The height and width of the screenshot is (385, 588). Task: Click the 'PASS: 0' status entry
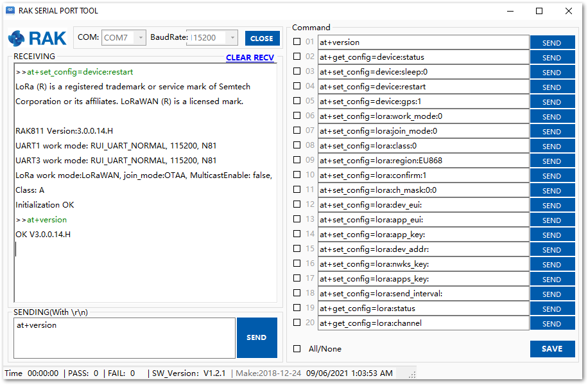tap(83, 373)
